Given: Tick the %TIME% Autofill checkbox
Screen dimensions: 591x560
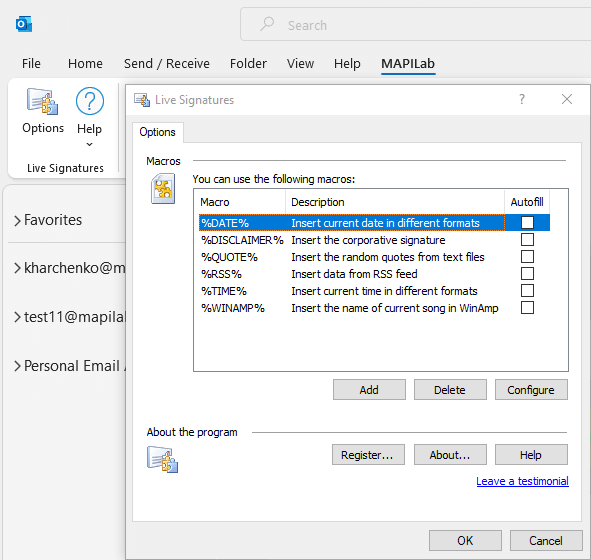Looking at the screenshot, I should [527, 291].
